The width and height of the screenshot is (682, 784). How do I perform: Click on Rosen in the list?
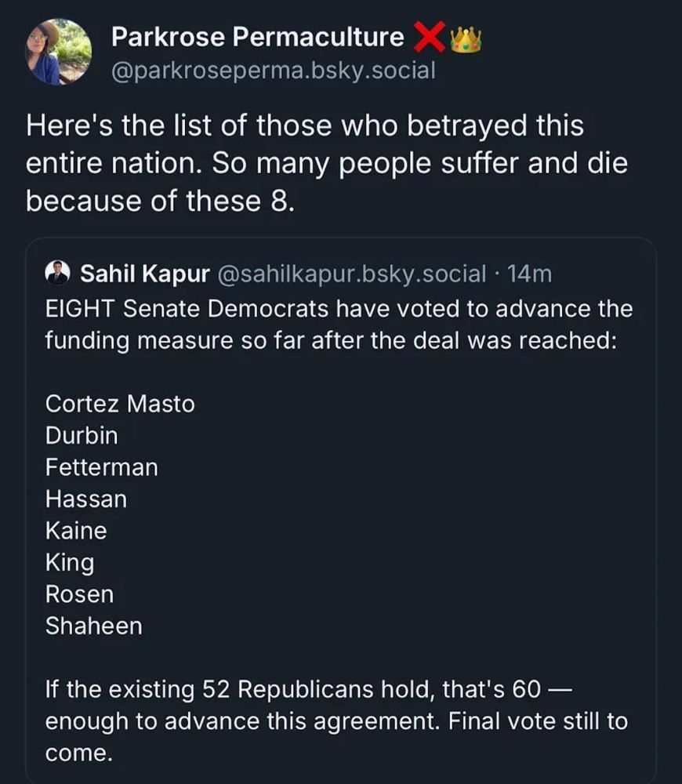point(80,594)
